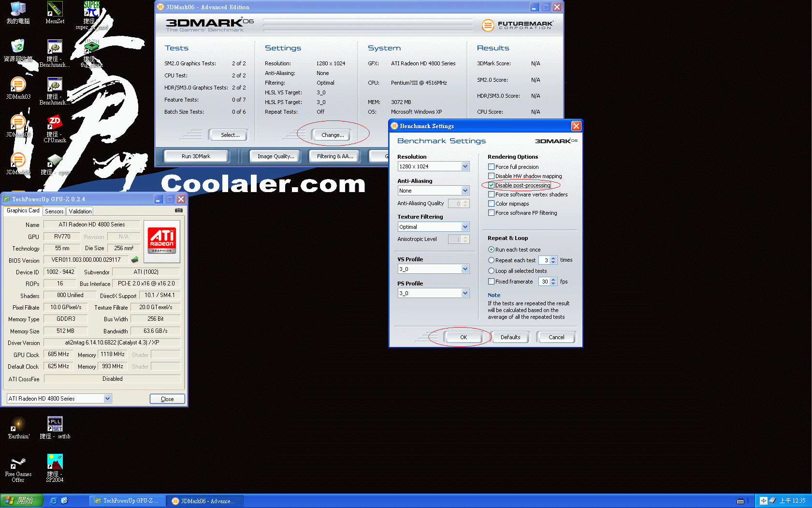This screenshot has width=812, height=508.
Task: Click the quick launch icon beside Internet Explorer
Action: [64, 501]
